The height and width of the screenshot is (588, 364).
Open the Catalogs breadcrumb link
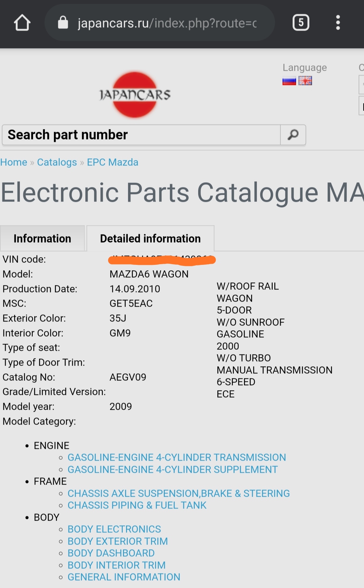57,162
